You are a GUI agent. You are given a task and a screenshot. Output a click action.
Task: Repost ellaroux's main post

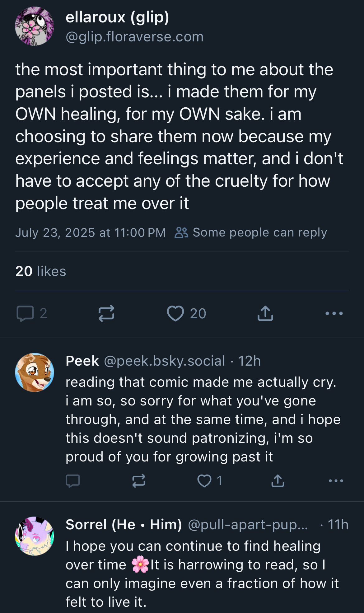(x=106, y=313)
